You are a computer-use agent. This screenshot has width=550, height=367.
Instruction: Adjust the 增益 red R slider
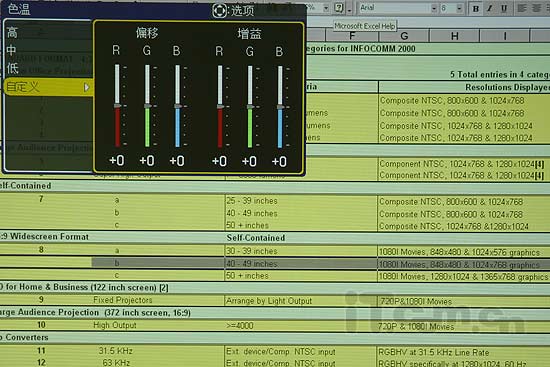click(x=220, y=107)
